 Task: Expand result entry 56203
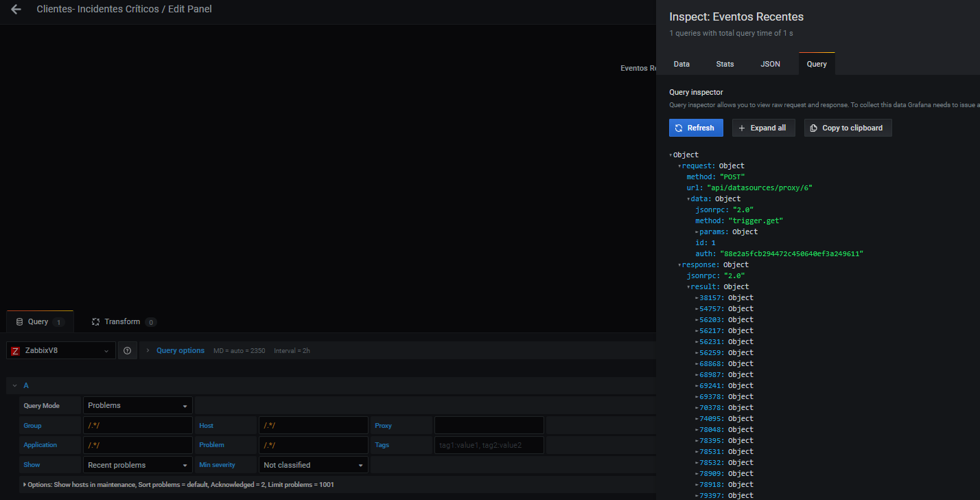[697, 320]
